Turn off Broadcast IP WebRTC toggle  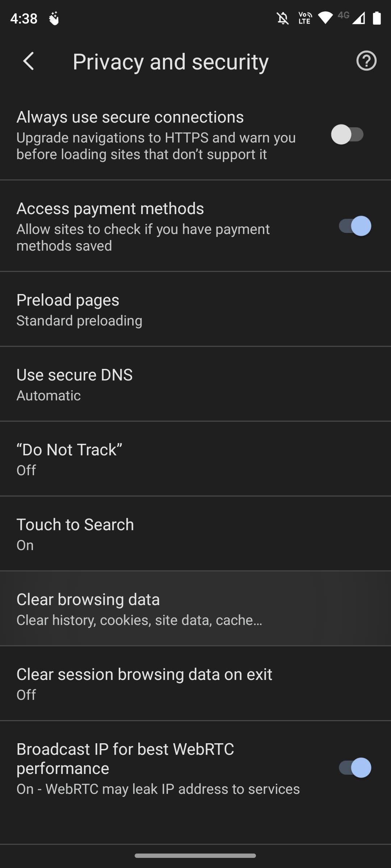coord(355,767)
